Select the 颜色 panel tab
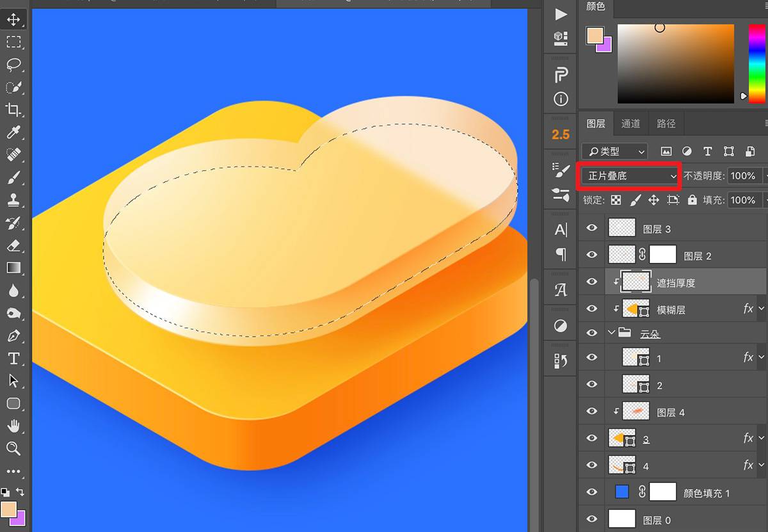Image resolution: width=768 pixels, height=532 pixels. 596,7
